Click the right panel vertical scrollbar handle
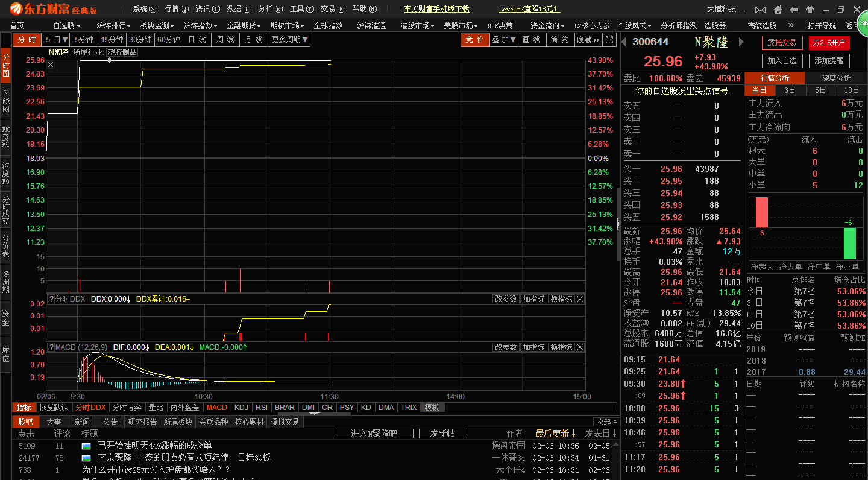This screenshot has width=868, height=480. tap(618, 223)
